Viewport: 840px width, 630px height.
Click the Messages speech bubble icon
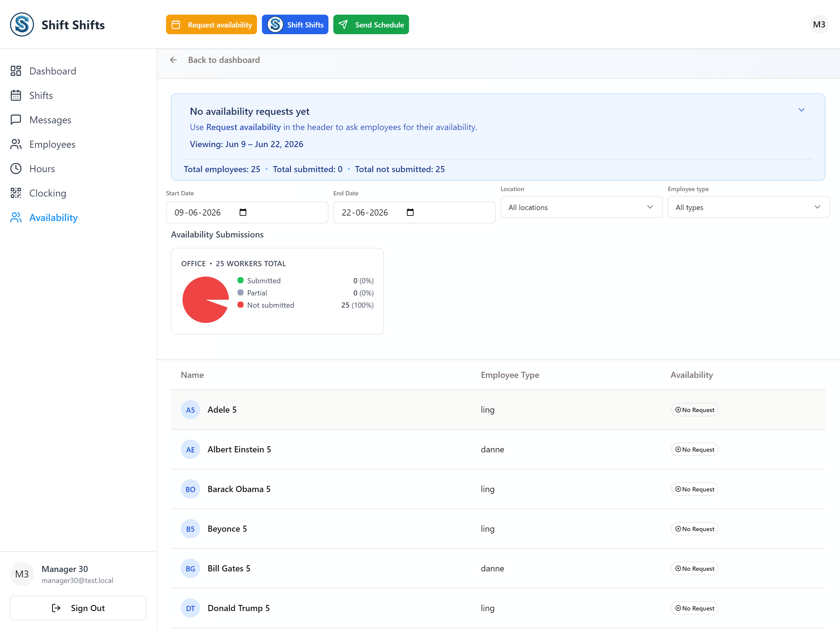(16, 120)
